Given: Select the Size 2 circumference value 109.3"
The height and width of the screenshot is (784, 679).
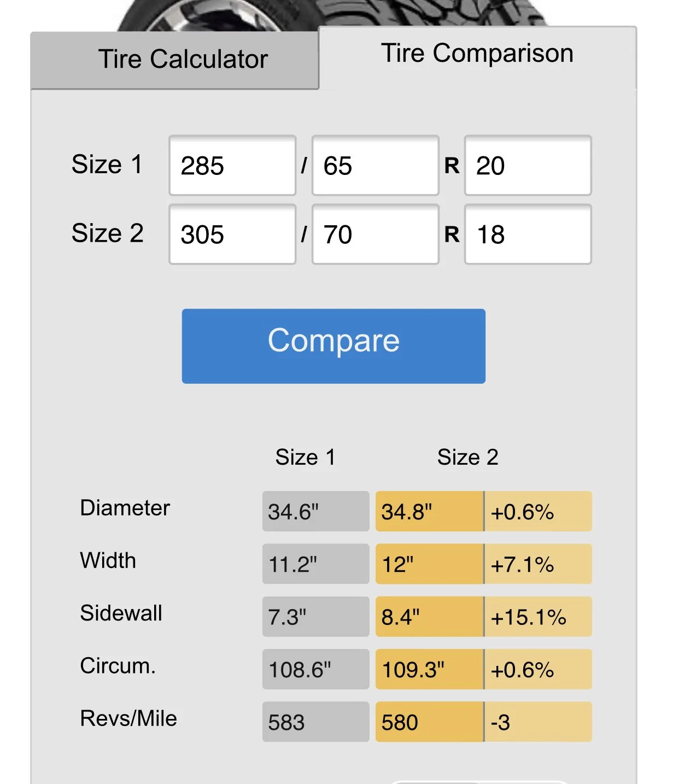Looking at the screenshot, I should click(x=429, y=669).
